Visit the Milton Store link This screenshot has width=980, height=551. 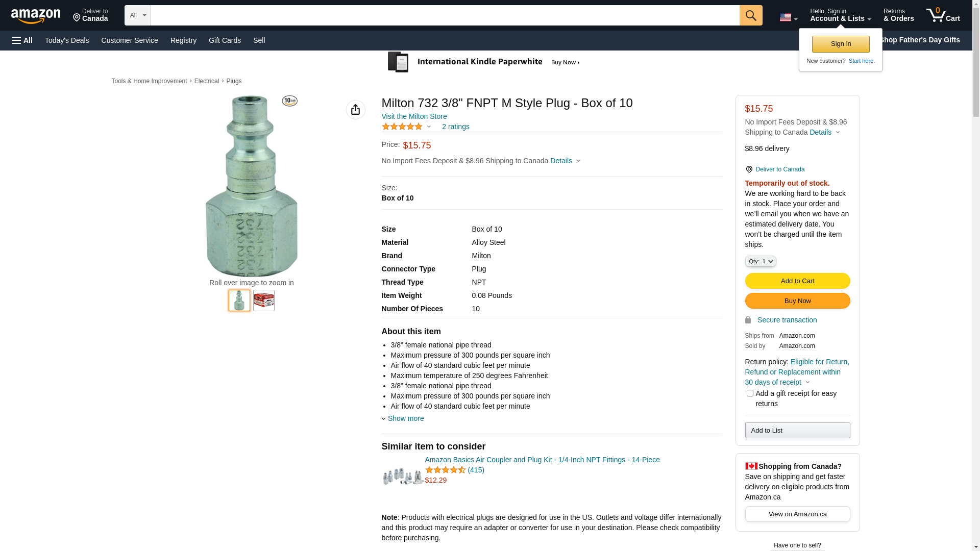(x=414, y=116)
